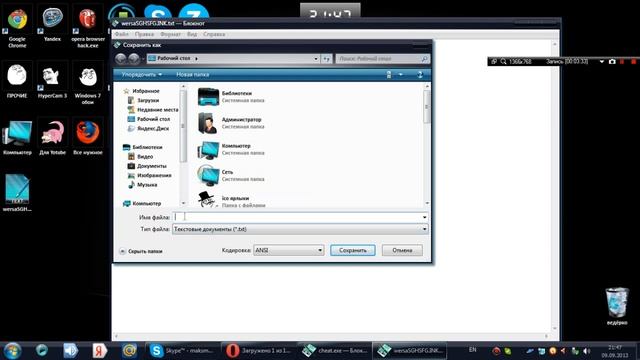The height and width of the screenshot is (360, 640).
Task: Select the Все нужное Firefox-style icon
Action: tap(88, 138)
